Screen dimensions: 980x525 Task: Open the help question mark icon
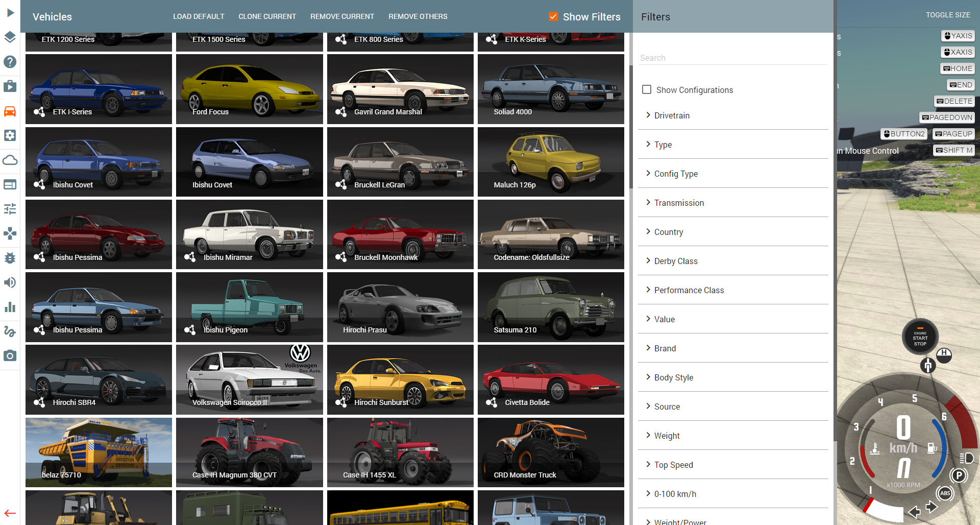point(10,62)
